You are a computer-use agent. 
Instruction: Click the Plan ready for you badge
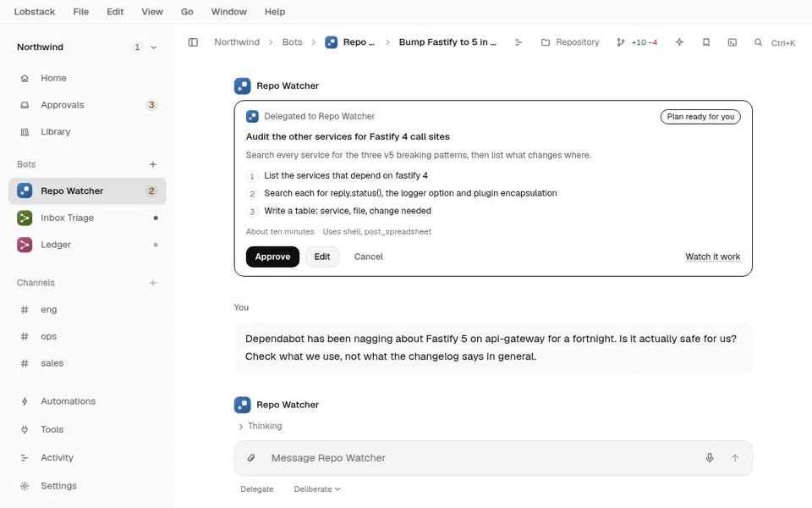700,117
